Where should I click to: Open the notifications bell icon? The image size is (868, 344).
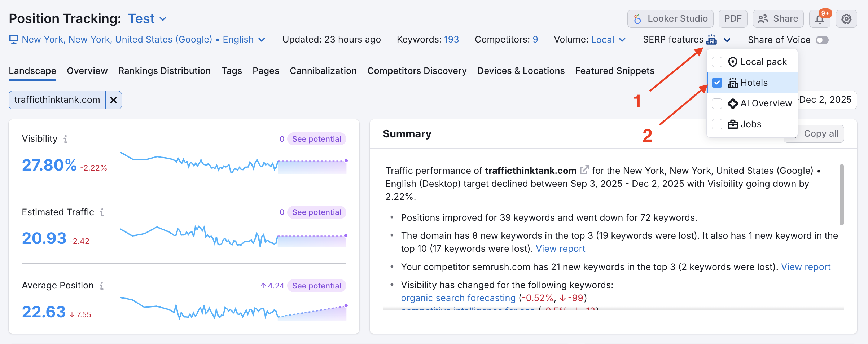tap(820, 19)
